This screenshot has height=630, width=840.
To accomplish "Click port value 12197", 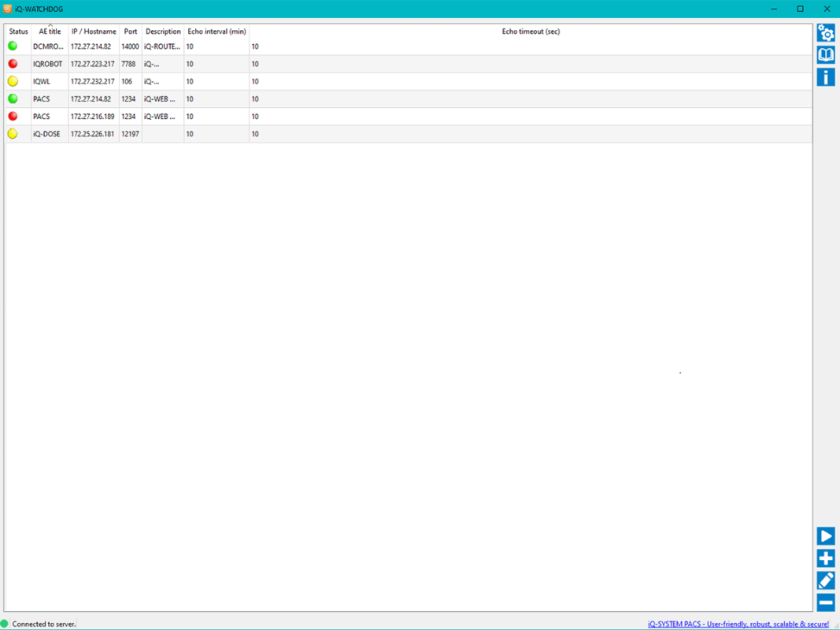I will 130,134.
